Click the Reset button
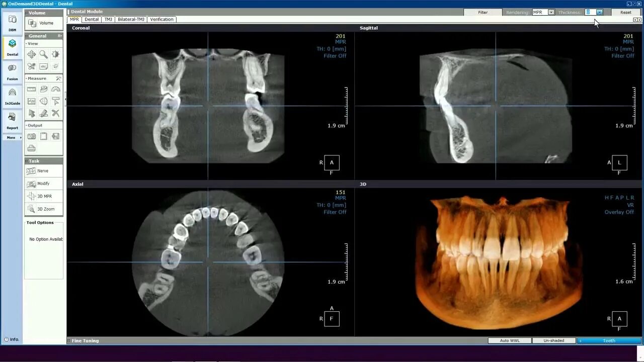Screen dimensions: 644x362 point(626,12)
